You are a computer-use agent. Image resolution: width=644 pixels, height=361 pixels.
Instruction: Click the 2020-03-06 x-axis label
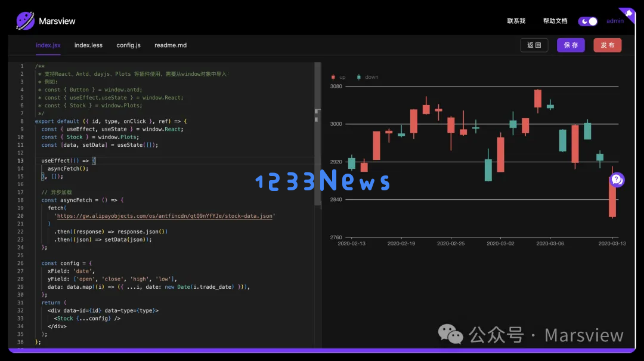pyautogui.click(x=550, y=243)
